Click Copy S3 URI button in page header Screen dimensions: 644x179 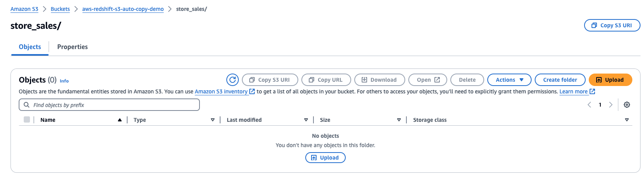coord(612,25)
